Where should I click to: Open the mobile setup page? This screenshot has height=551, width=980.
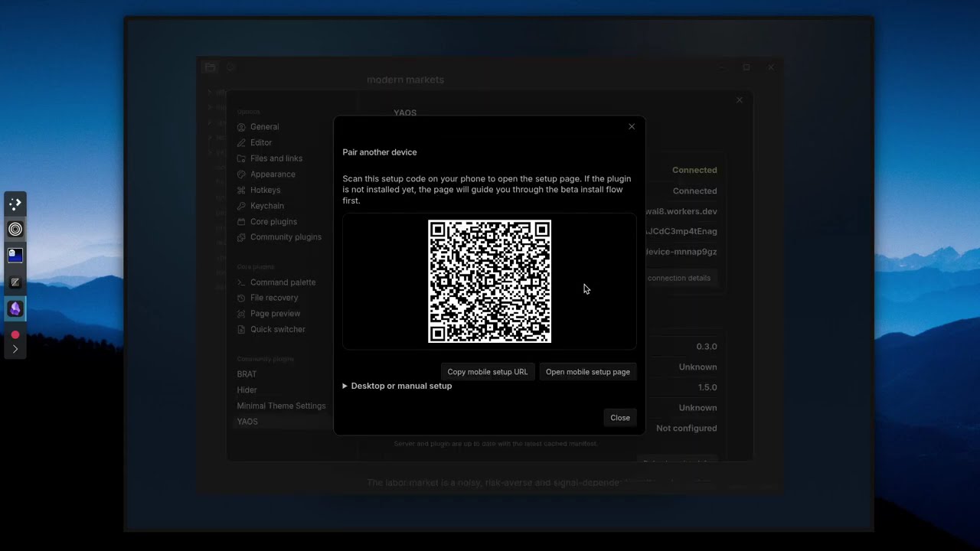(x=588, y=372)
